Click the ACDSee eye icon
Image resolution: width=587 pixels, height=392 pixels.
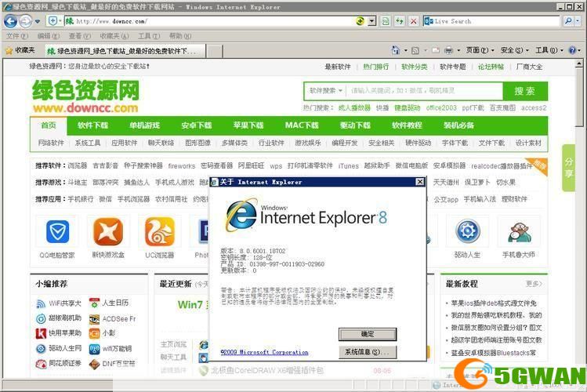[x=94, y=319]
